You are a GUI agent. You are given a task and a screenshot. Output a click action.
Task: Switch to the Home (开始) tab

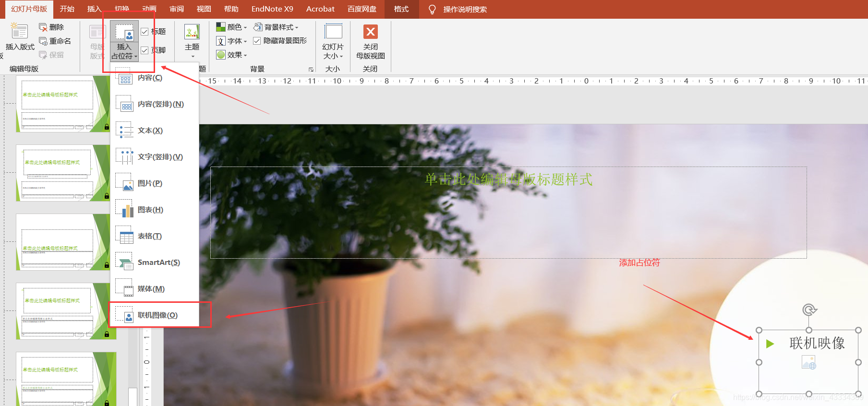click(67, 9)
